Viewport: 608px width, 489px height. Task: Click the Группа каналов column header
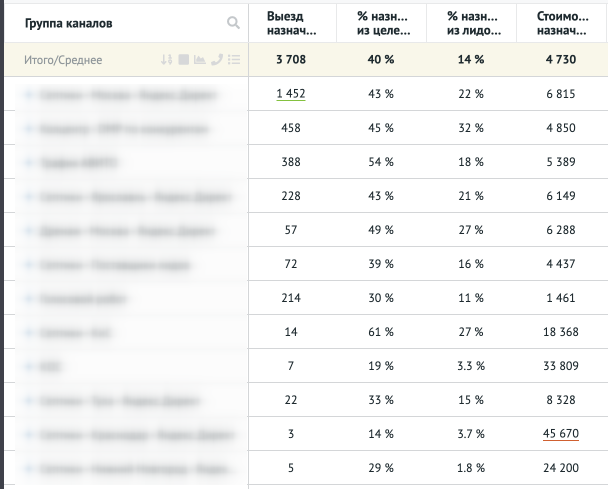coord(69,22)
